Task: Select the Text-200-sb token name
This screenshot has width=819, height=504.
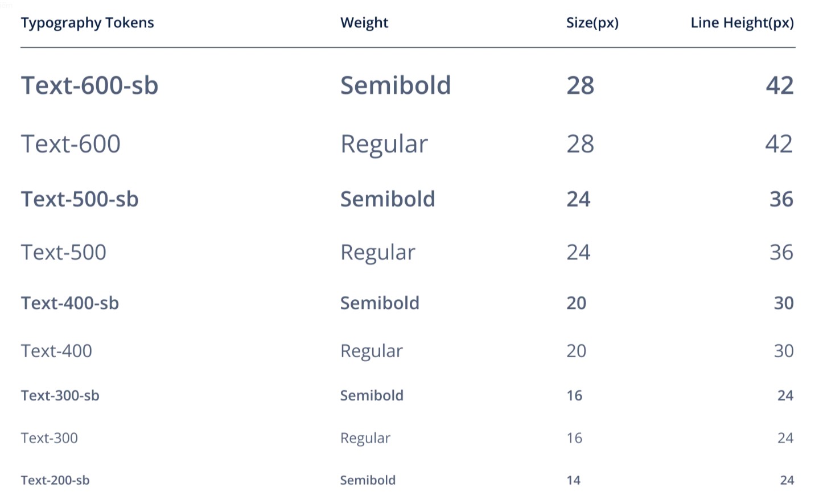Action: coord(55,480)
